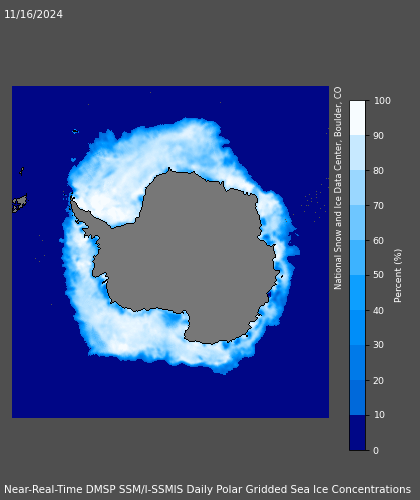Click the 10-20 percent colorbar band
The width and height of the screenshot is (420, 500).
[357, 398]
